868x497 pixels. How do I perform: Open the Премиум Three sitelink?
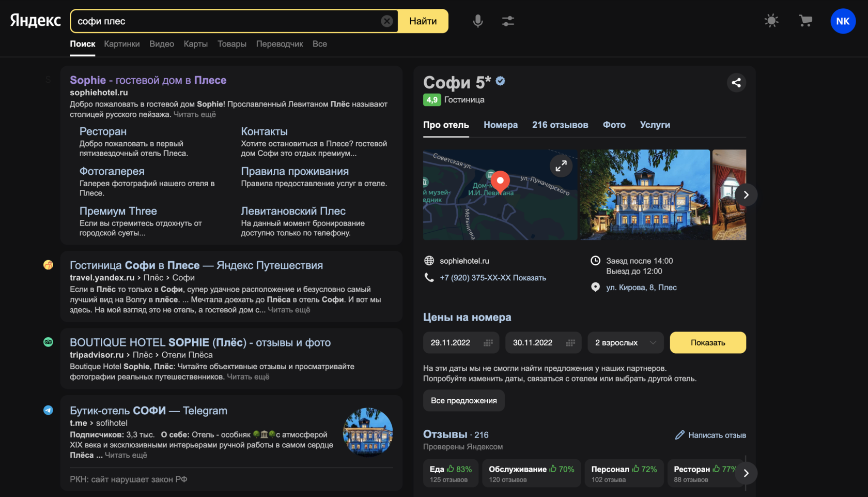[x=118, y=211]
